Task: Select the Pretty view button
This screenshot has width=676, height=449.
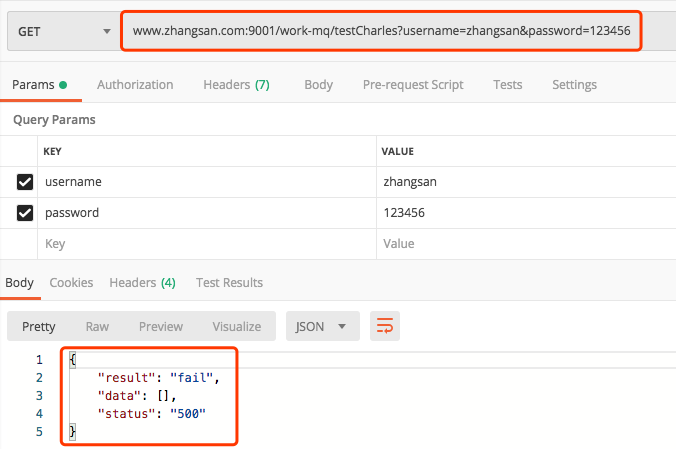Action: pos(39,327)
